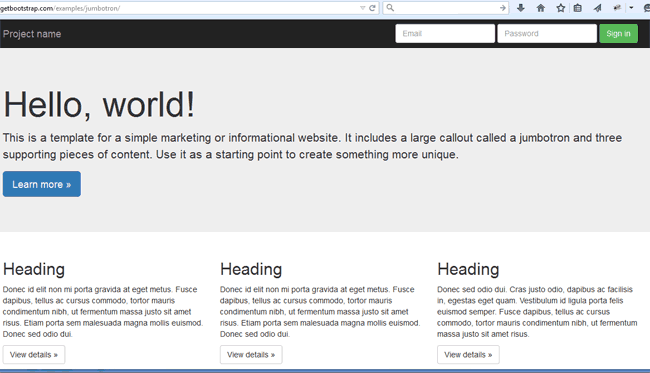This screenshot has height=373, width=650.
Task: Click the first column Heading title
Action: click(x=34, y=269)
